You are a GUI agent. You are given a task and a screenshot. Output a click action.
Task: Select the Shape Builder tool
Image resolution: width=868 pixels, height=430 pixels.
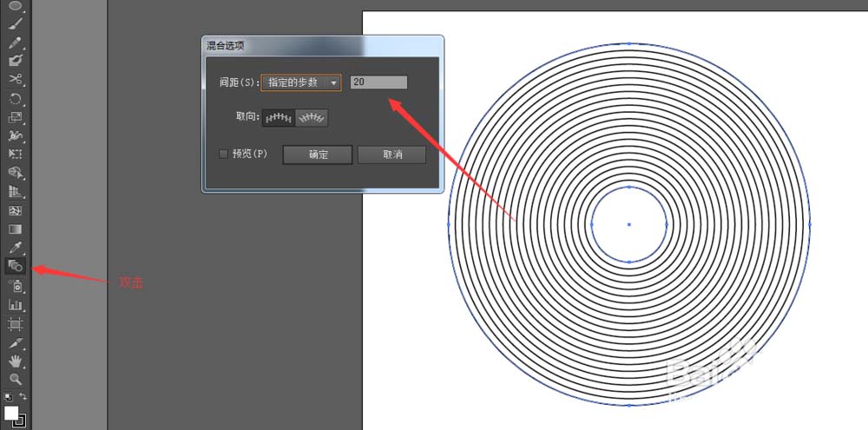tap(16, 174)
